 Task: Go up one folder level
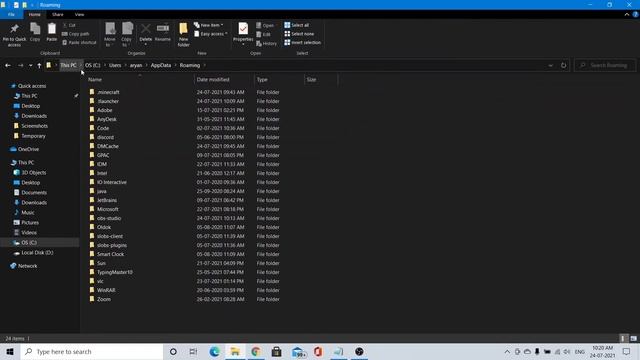[x=39, y=65]
